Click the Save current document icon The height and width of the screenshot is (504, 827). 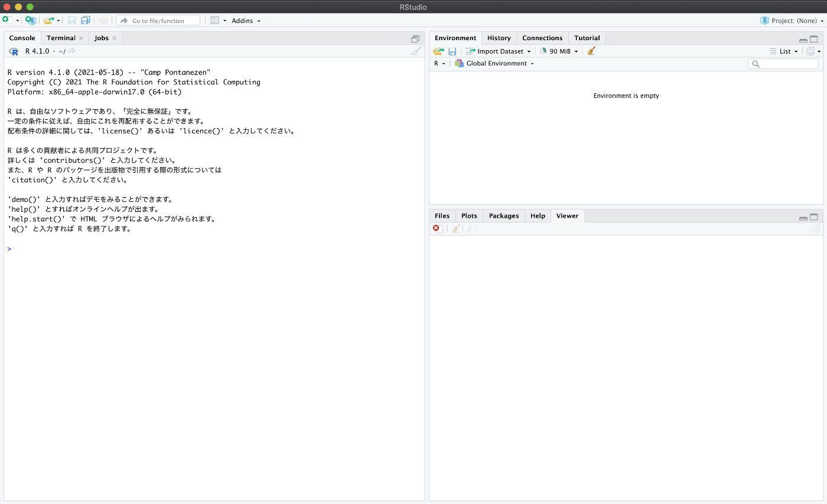pyautogui.click(x=71, y=20)
